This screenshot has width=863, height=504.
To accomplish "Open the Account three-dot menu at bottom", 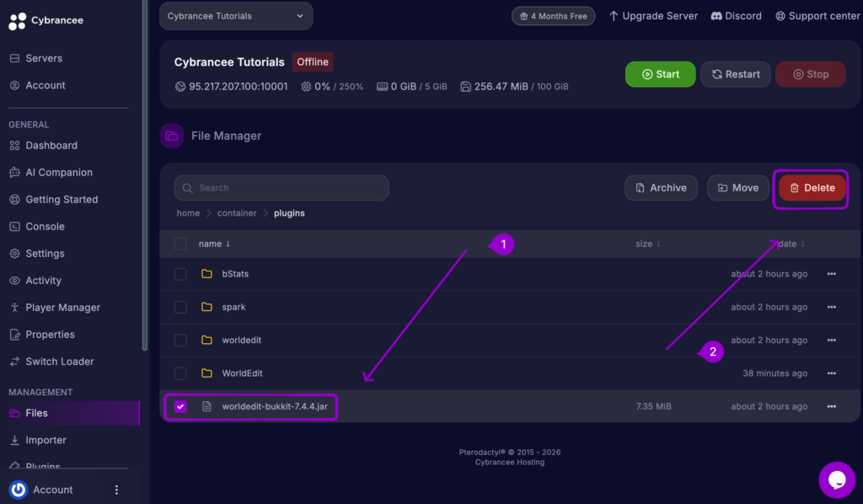I will pyautogui.click(x=116, y=490).
